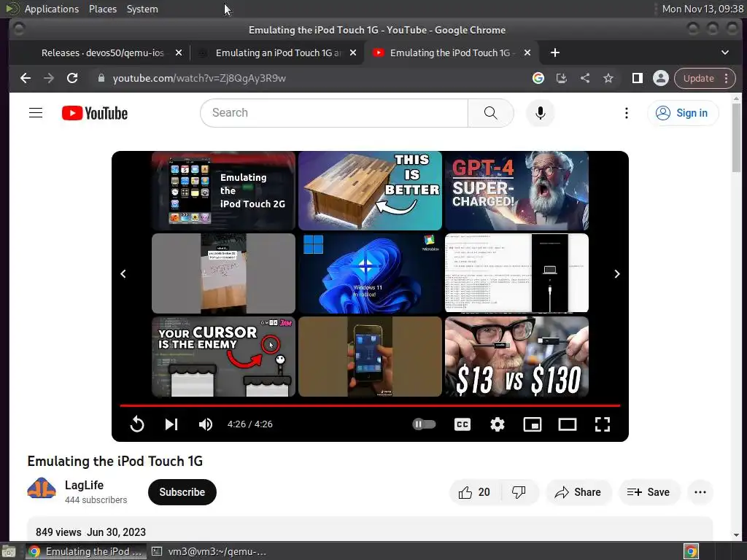Switch to theater mode
This screenshot has height=560, width=747.
(x=568, y=424)
